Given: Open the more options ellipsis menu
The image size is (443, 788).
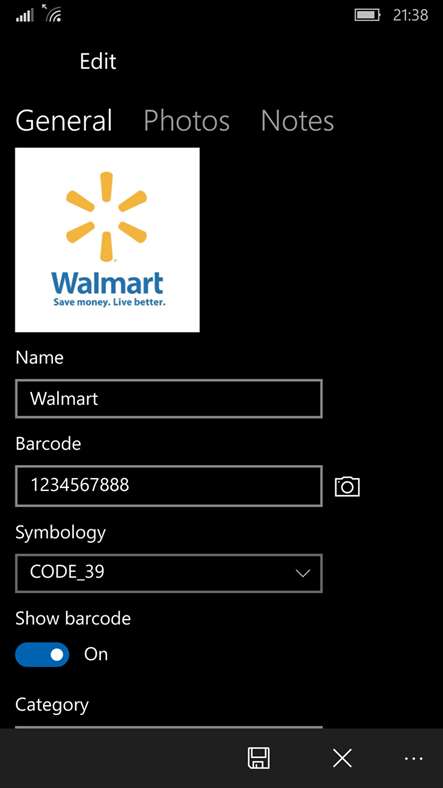Looking at the screenshot, I should pos(413,758).
